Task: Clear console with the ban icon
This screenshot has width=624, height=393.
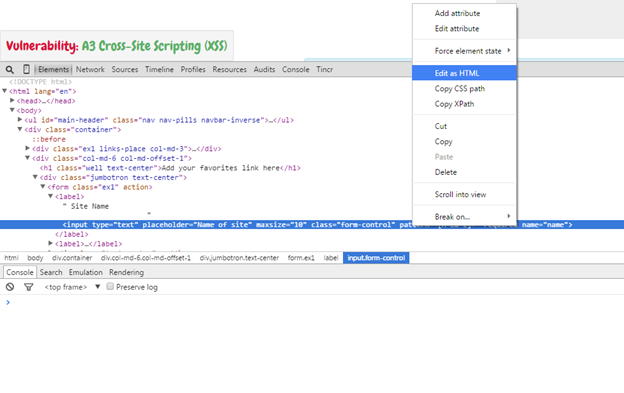Action: pyautogui.click(x=10, y=287)
